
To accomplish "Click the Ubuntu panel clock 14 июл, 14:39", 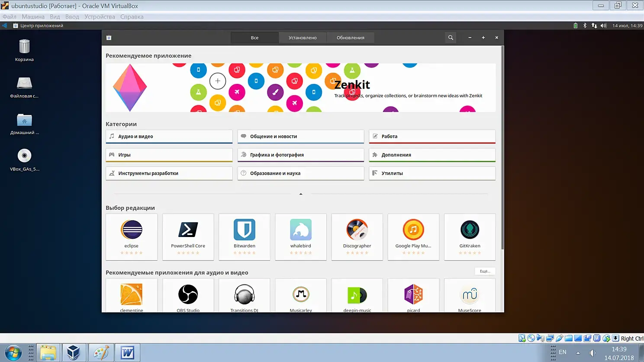I will click(627, 26).
